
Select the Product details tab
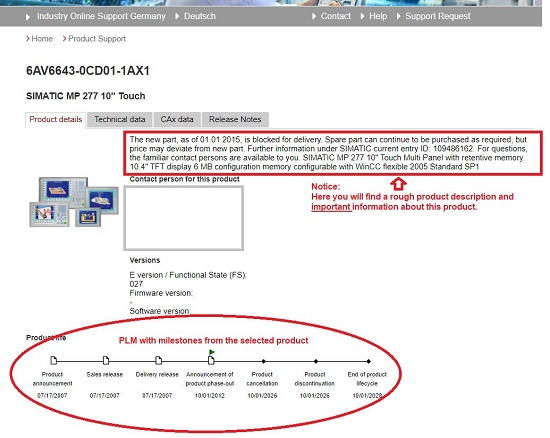coord(55,120)
